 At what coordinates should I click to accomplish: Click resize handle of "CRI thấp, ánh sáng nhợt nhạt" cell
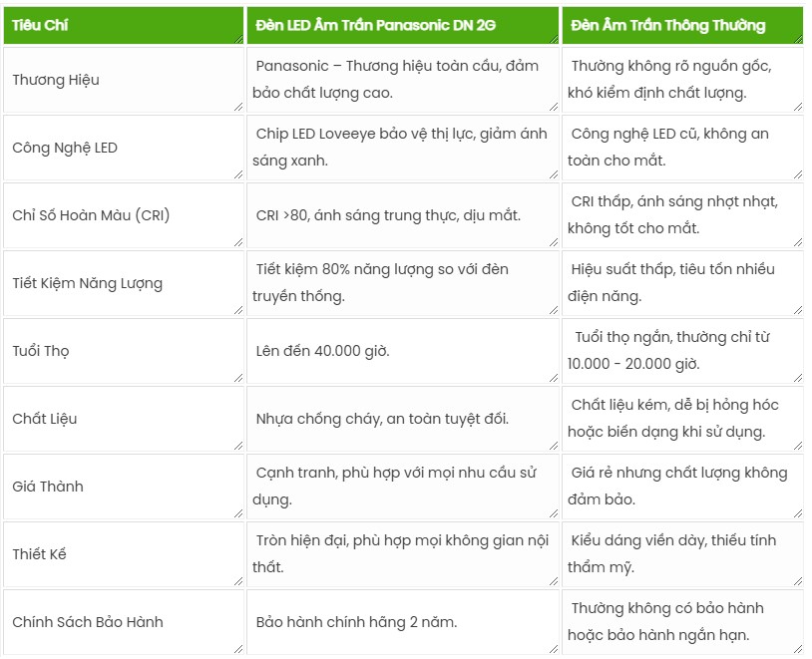(x=797, y=241)
